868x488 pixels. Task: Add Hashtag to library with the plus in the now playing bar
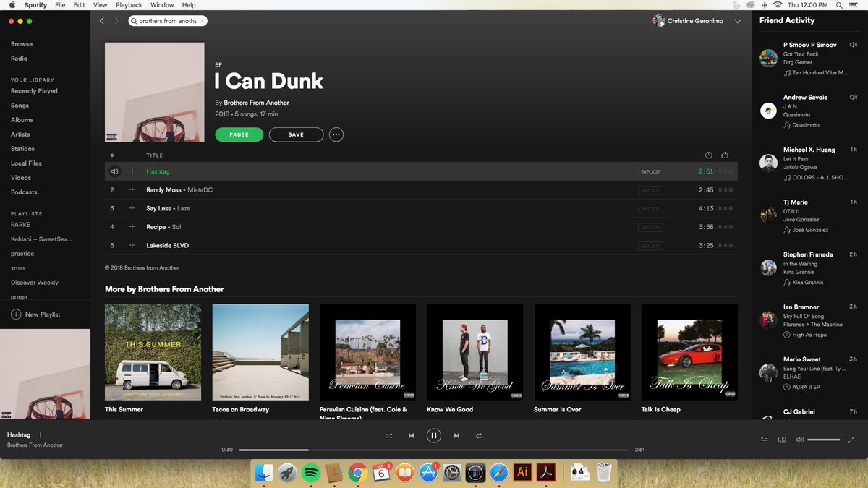click(x=41, y=435)
